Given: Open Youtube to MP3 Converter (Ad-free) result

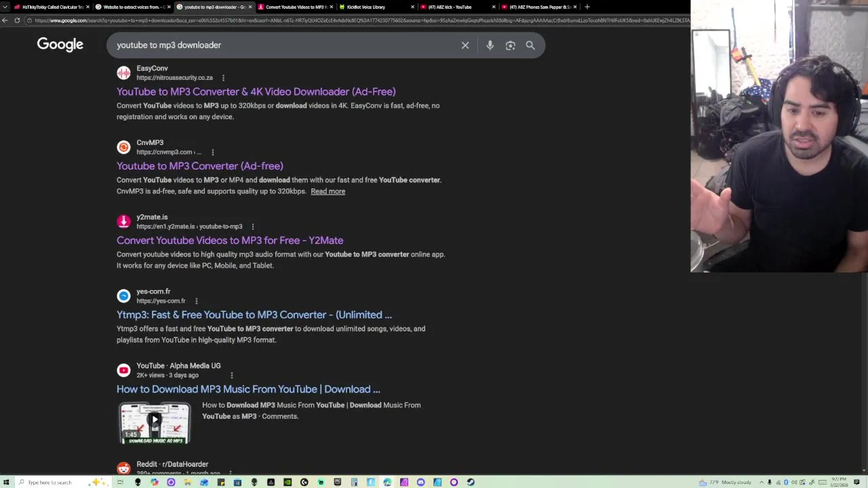Looking at the screenshot, I should click(x=199, y=166).
